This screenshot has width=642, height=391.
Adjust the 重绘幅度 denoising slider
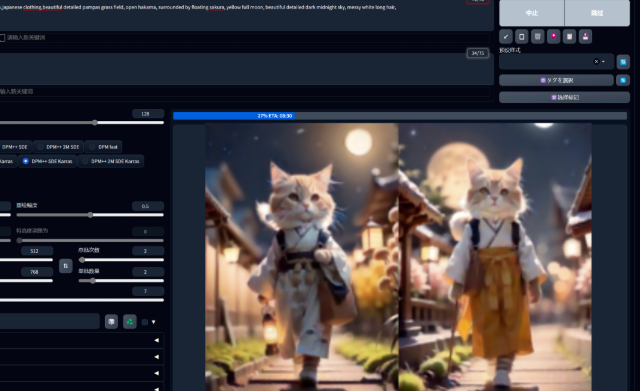pos(90,215)
